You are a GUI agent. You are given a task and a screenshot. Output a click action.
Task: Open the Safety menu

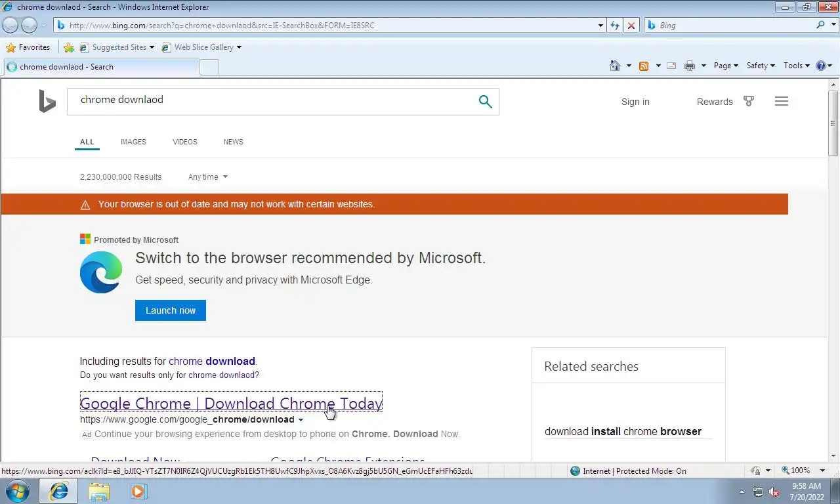[761, 66]
